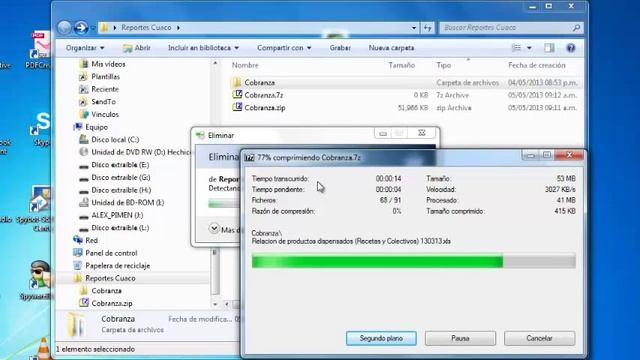Click the Eliminar dialog progress bar
The image size is (640, 360).
[224, 203]
